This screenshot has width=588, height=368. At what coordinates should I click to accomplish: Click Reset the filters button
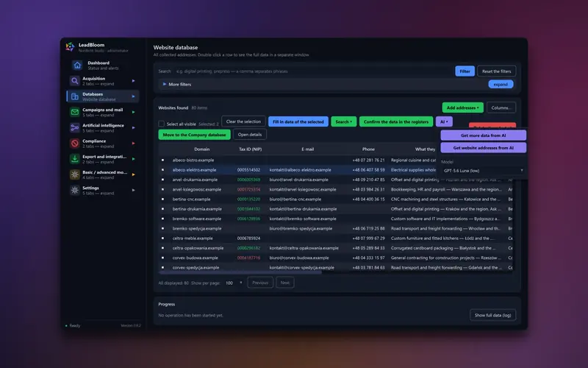coord(497,71)
